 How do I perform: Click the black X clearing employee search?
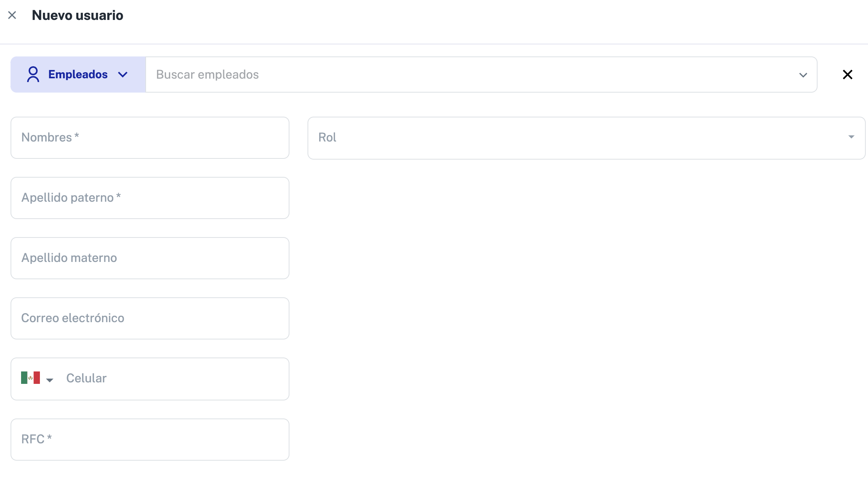pyautogui.click(x=848, y=75)
